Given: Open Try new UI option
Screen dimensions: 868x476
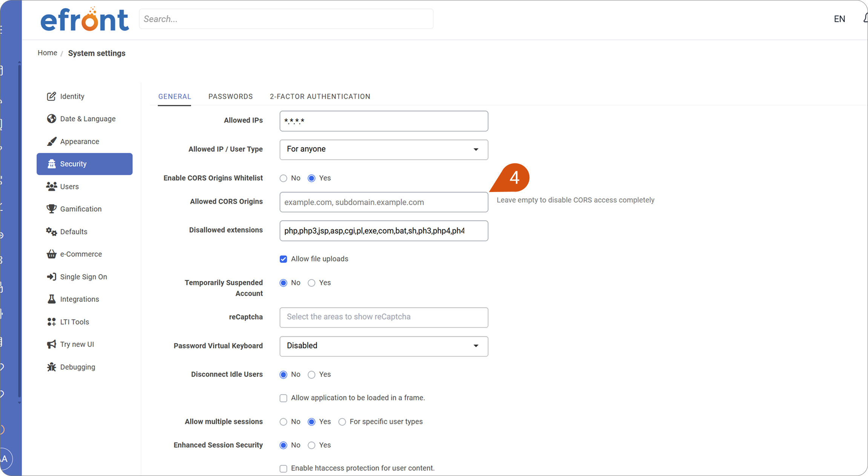Looking at the screenshot, I should click(84, 344).
